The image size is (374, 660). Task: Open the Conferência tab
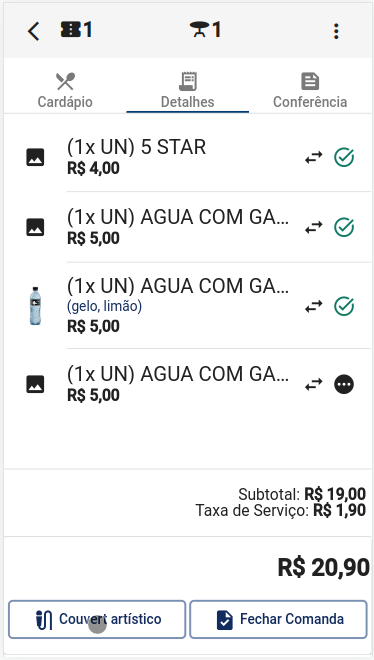tap(310, 90)
